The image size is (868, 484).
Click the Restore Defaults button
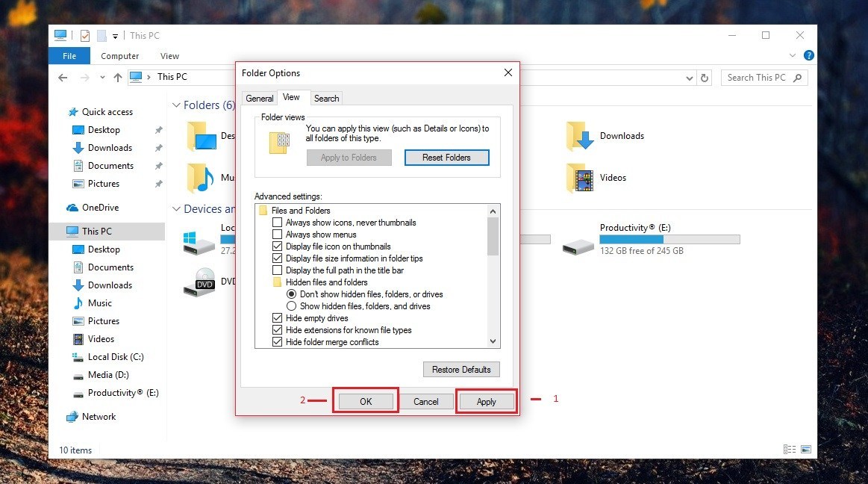[460, 369]
